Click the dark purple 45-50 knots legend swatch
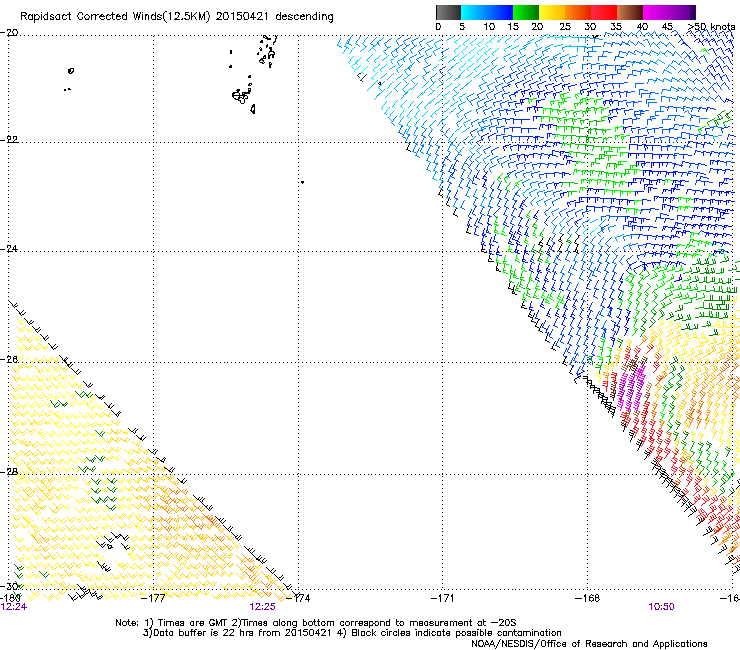 [682, 12]
